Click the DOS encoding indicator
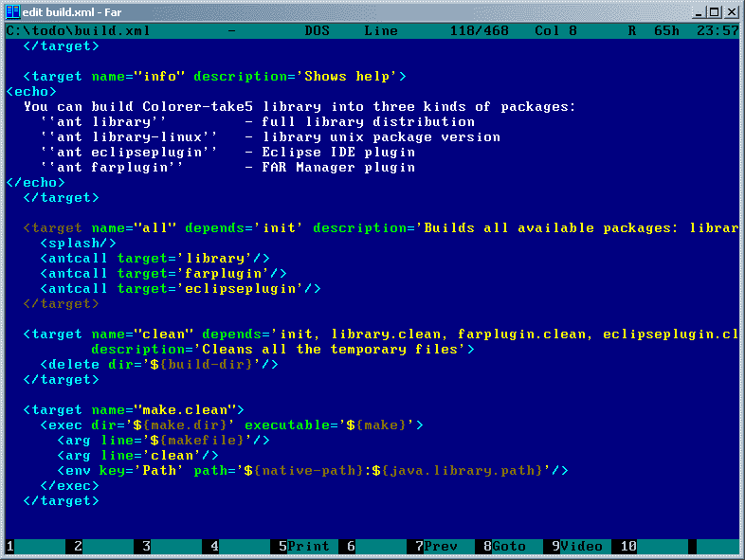 click(x=317, y=31)
